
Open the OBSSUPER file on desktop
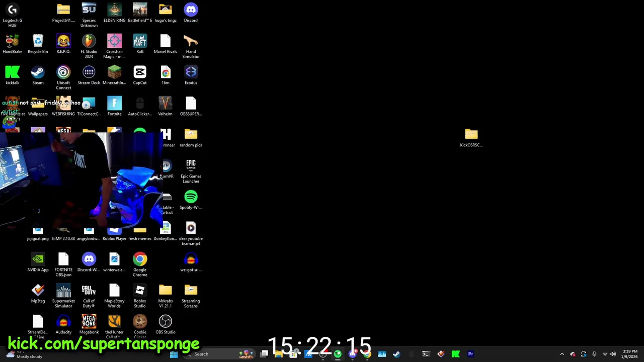click(191, 107)
